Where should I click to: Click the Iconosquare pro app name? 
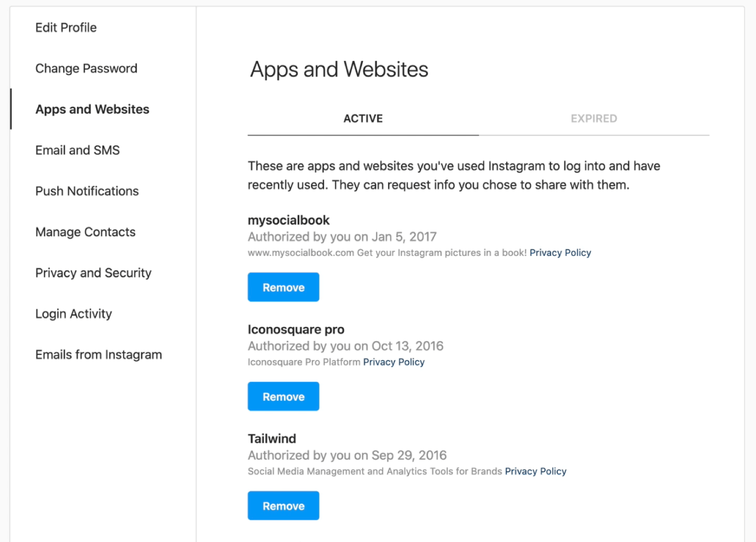(296, 330)
